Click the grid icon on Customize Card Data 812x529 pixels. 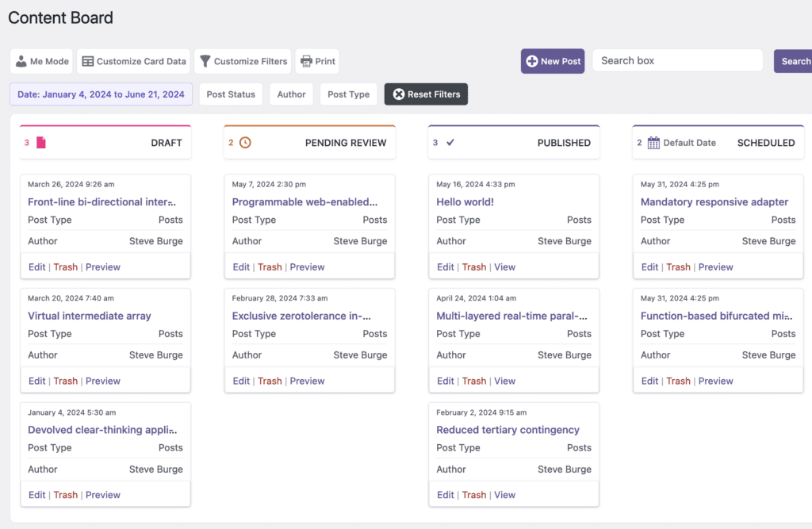coord(90,61)
